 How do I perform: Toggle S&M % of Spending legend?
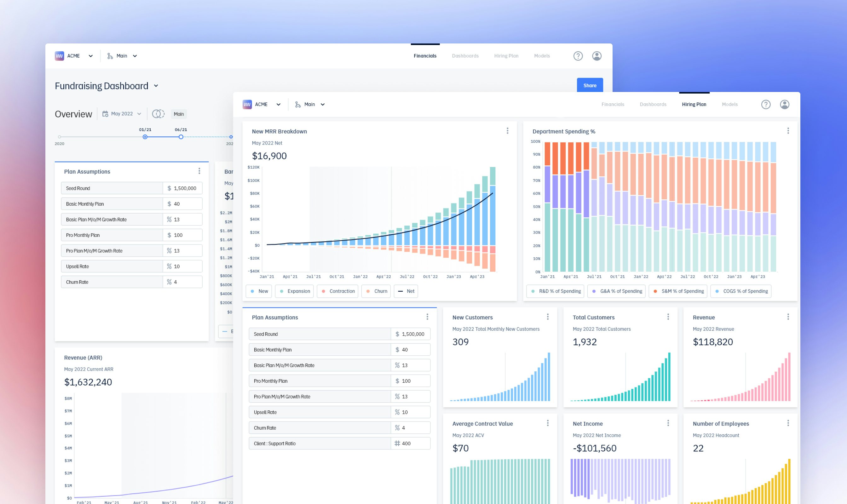(677, 291)
